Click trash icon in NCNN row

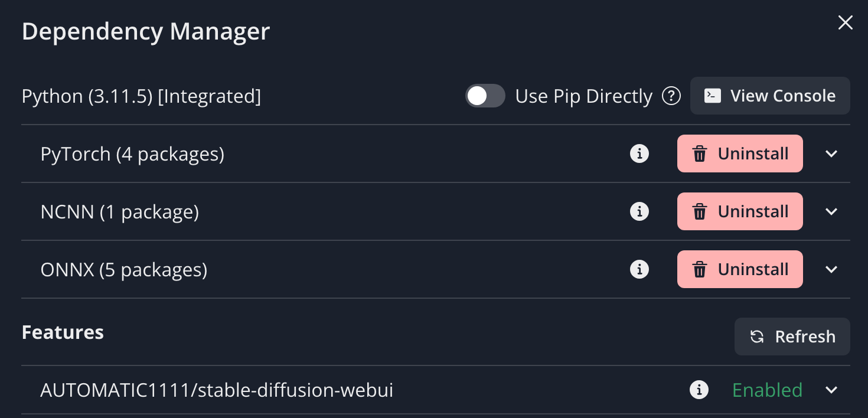point(700,211)
